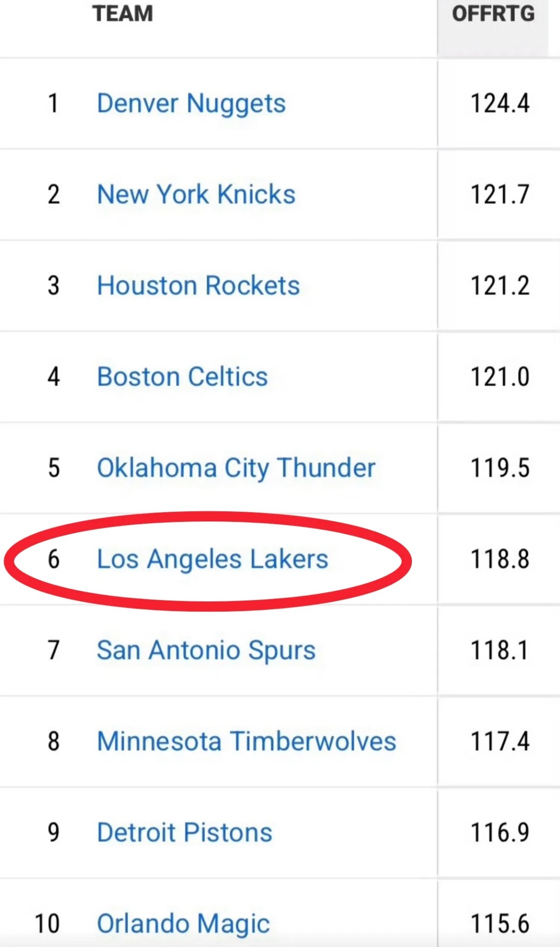Select the 119.5 Thunder rating value
This screenshot has width=560, height=947.
(500, 468)
